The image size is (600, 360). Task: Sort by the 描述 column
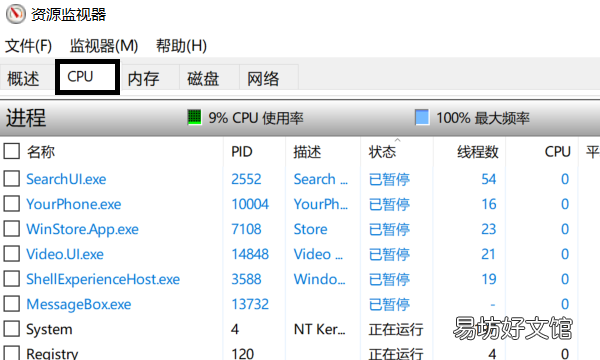(x=307, y=152)
